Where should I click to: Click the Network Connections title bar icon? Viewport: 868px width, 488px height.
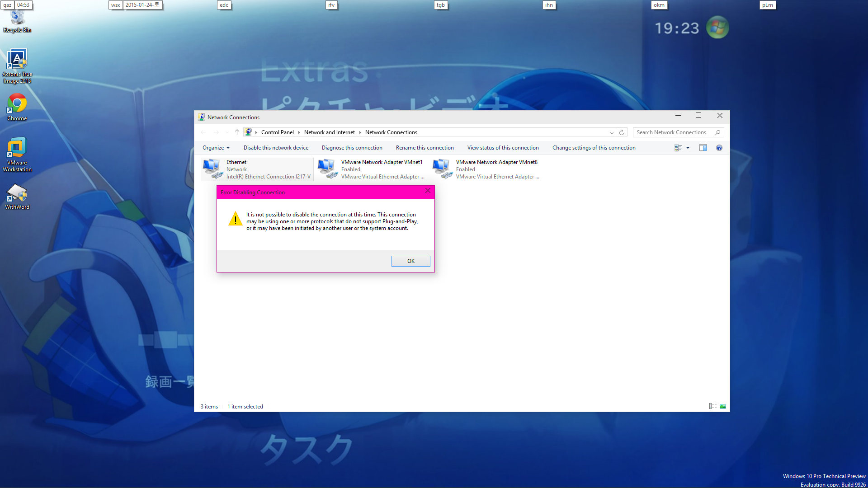[x=201, y=117]
